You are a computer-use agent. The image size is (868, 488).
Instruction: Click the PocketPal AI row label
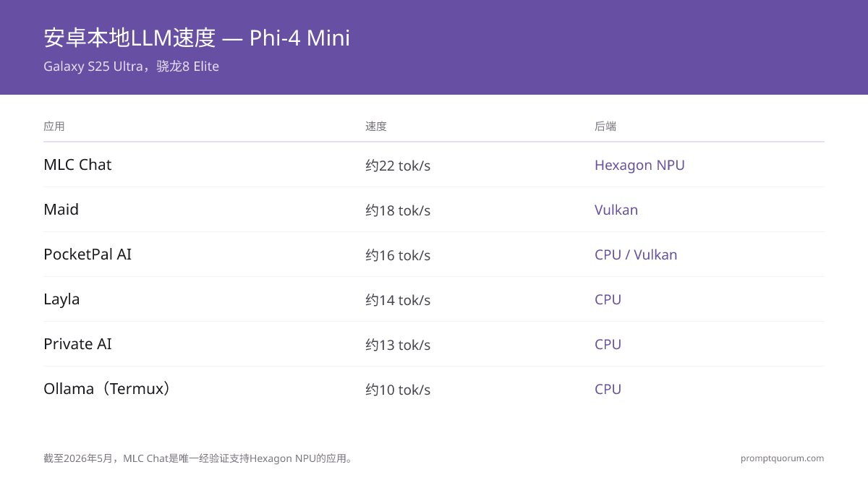(88, 254)
